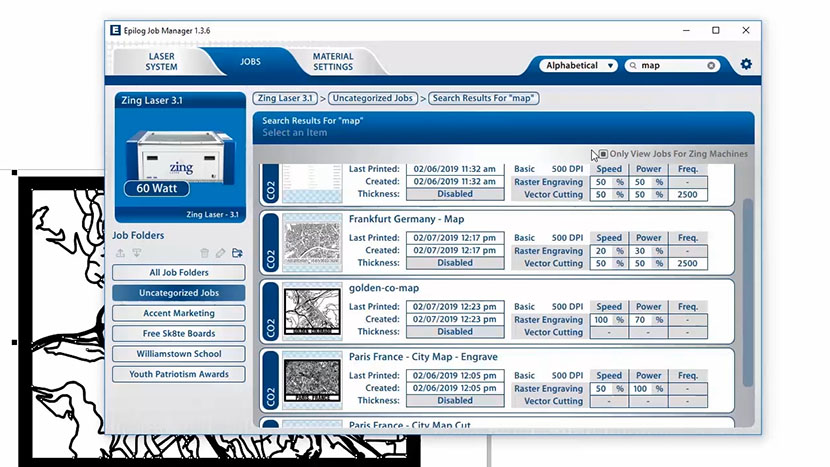This screenshot has width=830, height=467.
Task: Clear the search text with the X icon
Action: click(x=711, y=66)
